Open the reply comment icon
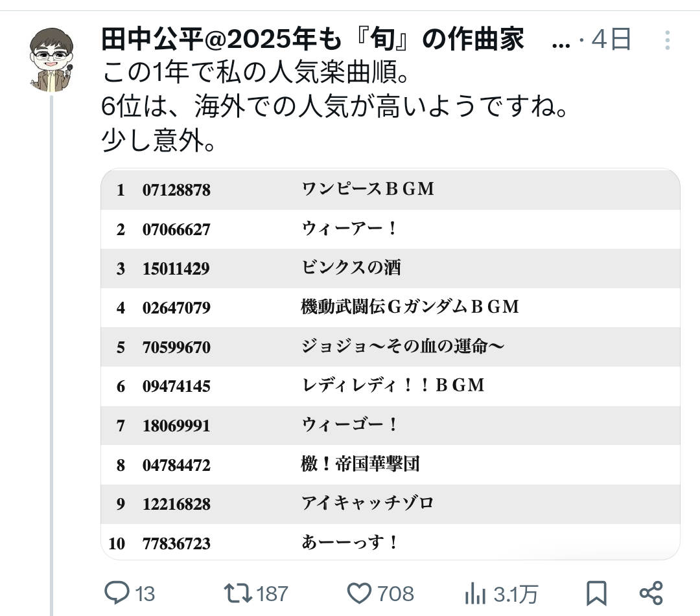Screen dimensions: 700x616 click(117, 593)
